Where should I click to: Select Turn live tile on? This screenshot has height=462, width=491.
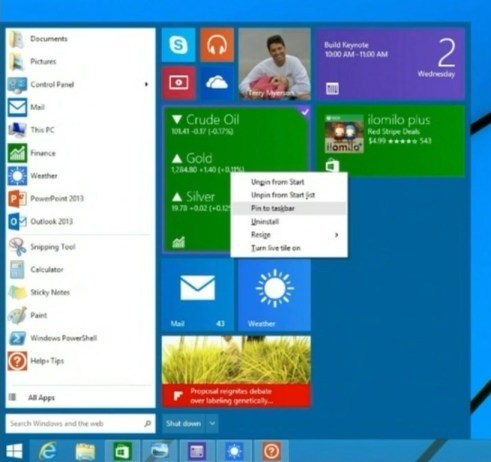289,248
